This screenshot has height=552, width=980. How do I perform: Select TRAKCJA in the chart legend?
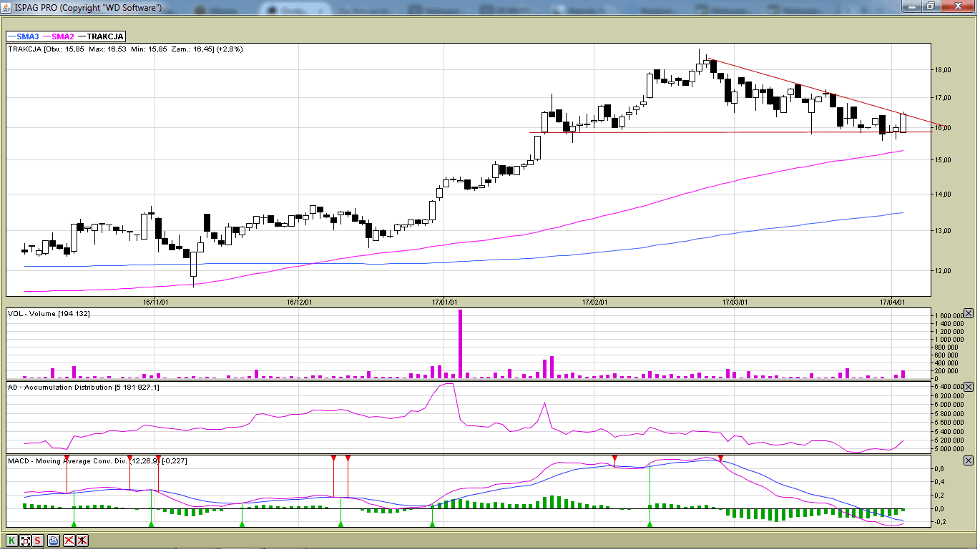tap(105, 36)
